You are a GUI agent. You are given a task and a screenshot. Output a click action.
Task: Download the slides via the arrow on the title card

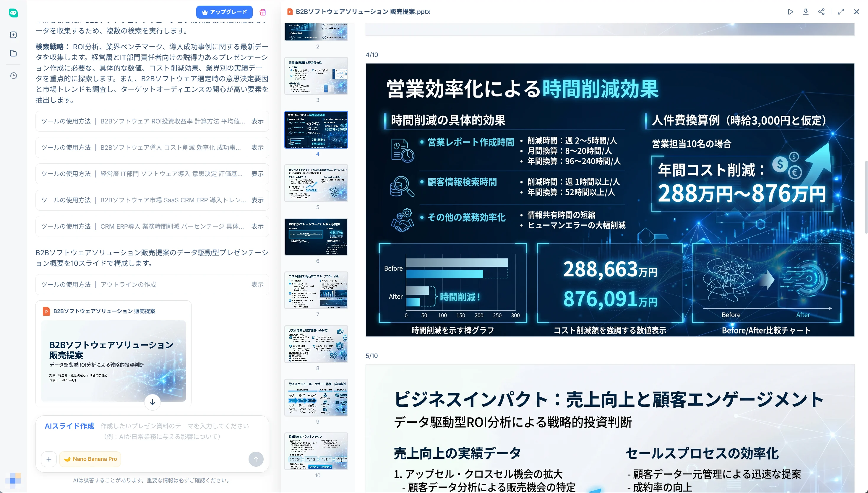(152, 402)
